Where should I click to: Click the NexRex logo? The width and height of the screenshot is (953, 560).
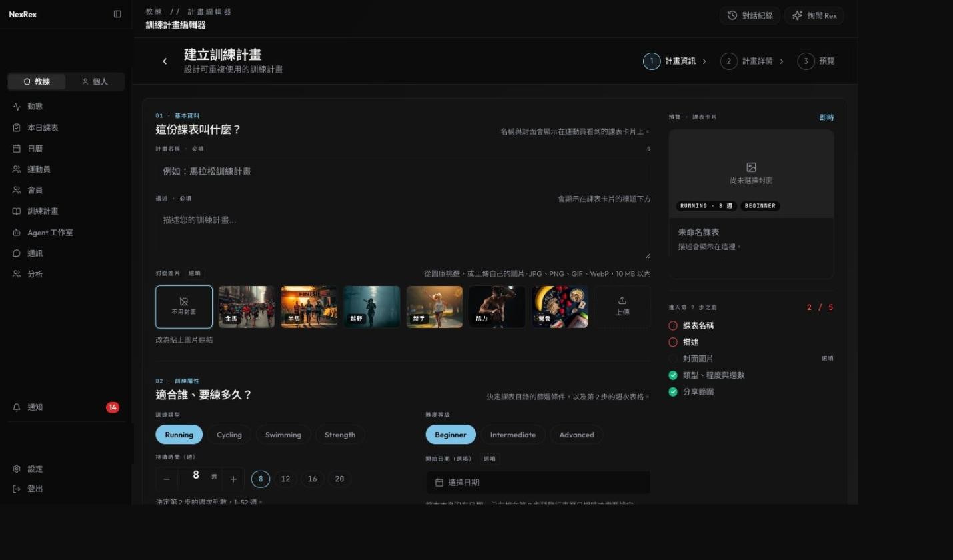point(23,14)
